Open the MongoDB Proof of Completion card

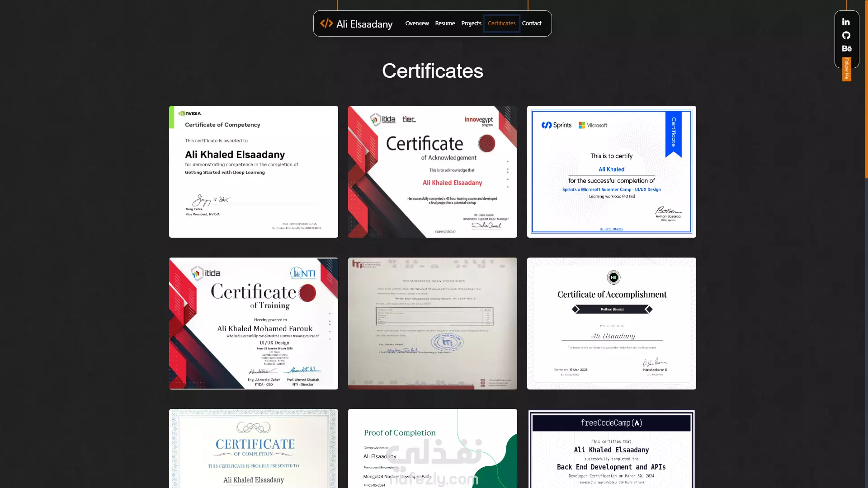[x=433, y=448]
